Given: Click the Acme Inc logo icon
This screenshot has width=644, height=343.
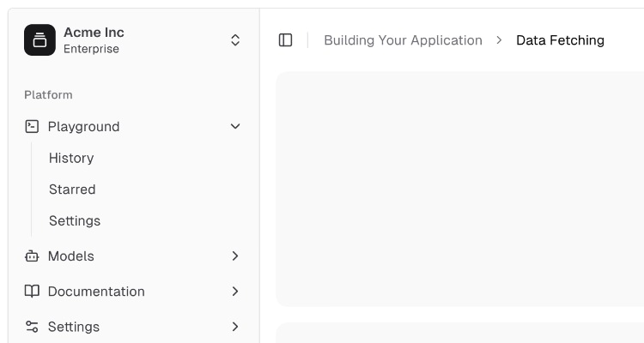Looking at the screenshot, I should coord(39,40).
